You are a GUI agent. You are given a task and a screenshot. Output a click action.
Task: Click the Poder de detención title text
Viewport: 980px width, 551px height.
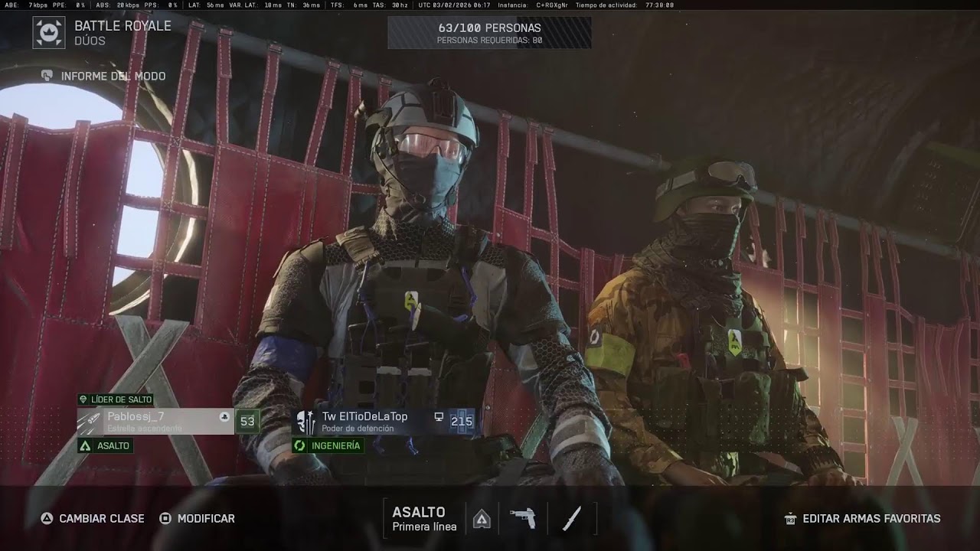[x=358, y=429]
